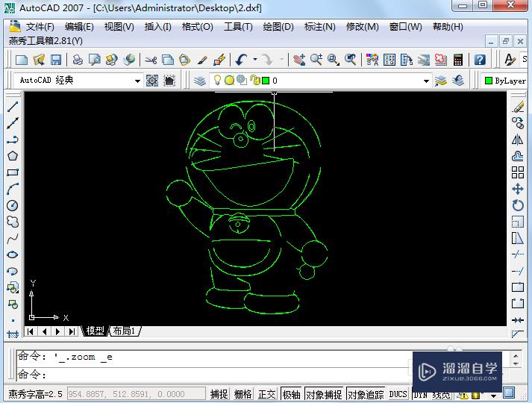Toggle 对象捕捉 object snap
The width and height of the screenshot is (532, 403).
(x=324, y=394)
